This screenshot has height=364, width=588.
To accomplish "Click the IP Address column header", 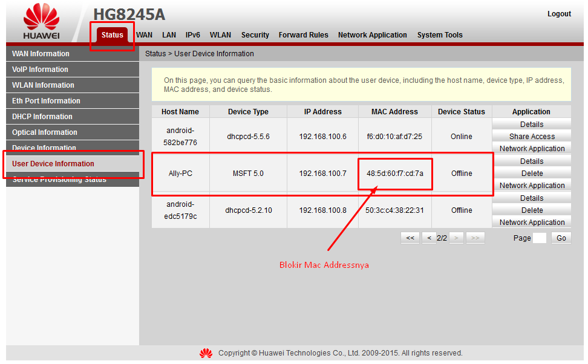I will click(322, 112).
